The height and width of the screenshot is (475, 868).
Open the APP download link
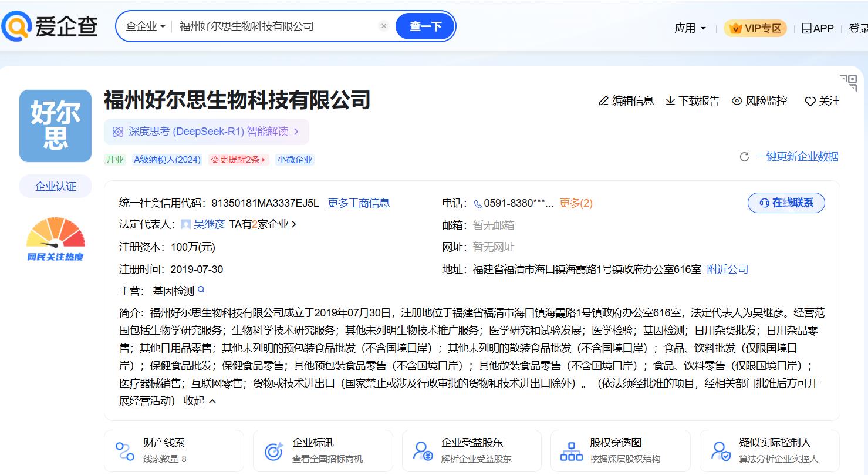tap(818, 28)
